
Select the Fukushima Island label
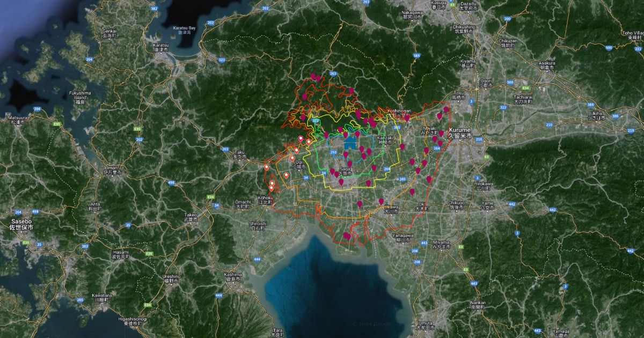click(79, 97)
